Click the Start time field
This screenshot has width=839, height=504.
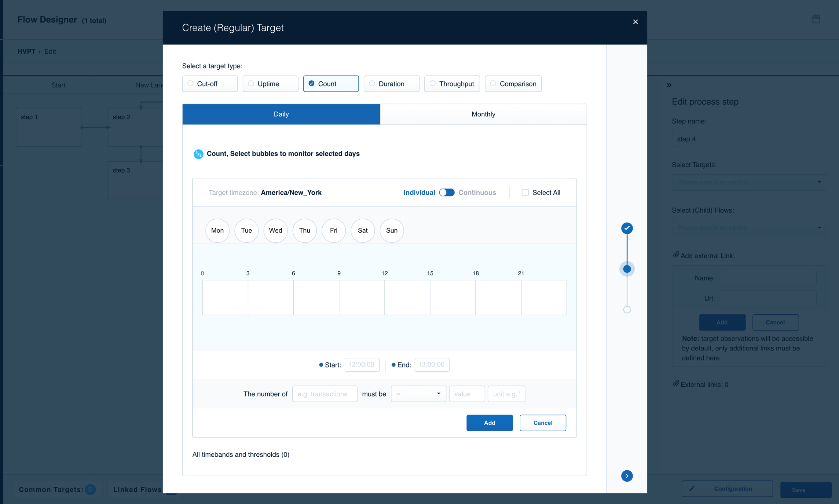tap(362, 364)
